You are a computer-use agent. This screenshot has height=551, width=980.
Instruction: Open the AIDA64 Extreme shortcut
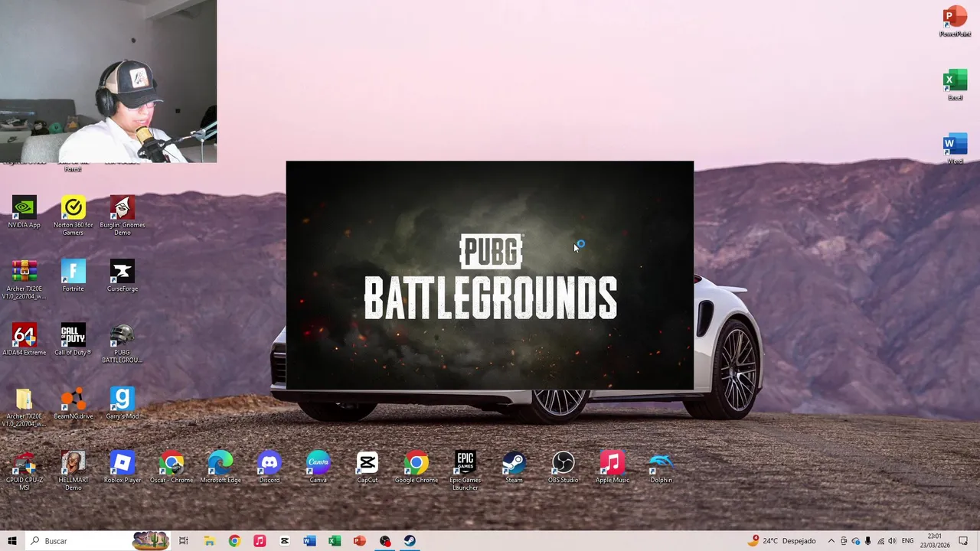(24, 341)
